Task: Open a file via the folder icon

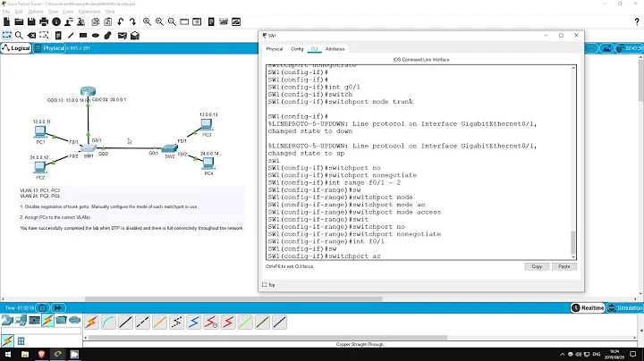Action: 19,21
